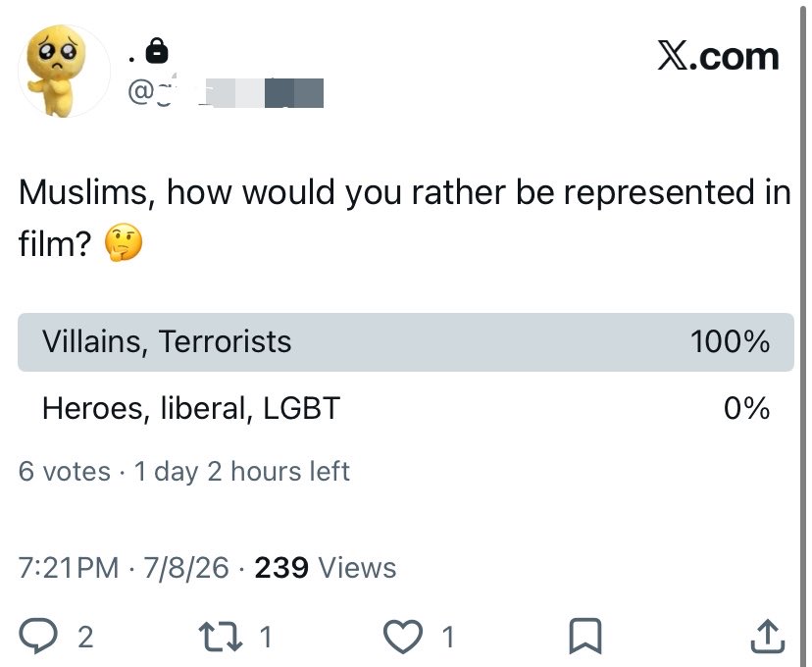
Task: Click the repost arrows icon
Action: [221, 637]
